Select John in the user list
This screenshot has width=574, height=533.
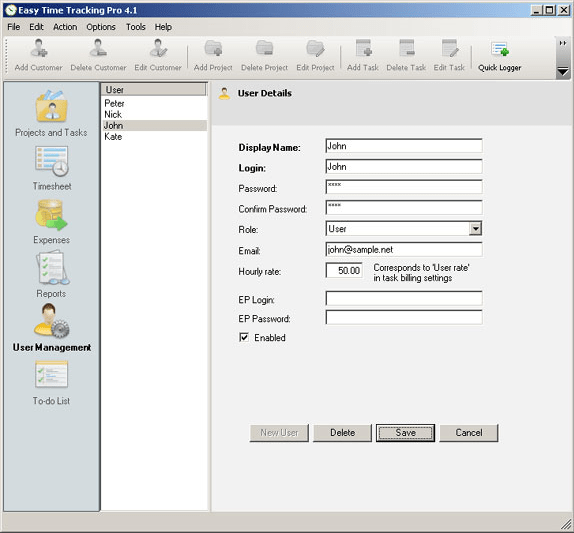[154, 126]
